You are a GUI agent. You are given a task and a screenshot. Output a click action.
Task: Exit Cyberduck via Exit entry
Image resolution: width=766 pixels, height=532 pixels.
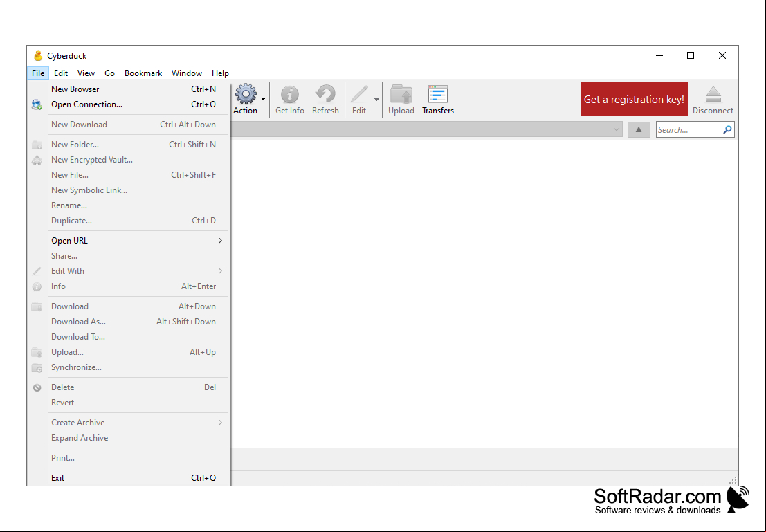tap(129, 477)
